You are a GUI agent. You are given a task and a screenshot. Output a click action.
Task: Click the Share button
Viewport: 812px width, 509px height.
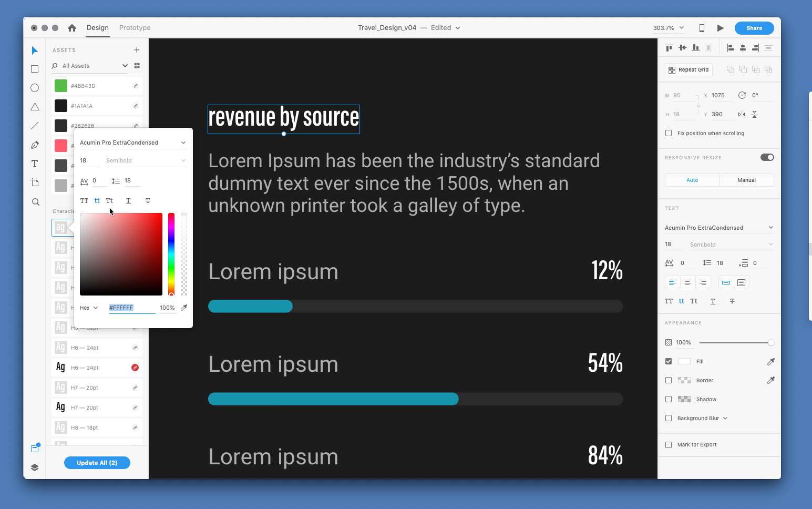(754, 28)
